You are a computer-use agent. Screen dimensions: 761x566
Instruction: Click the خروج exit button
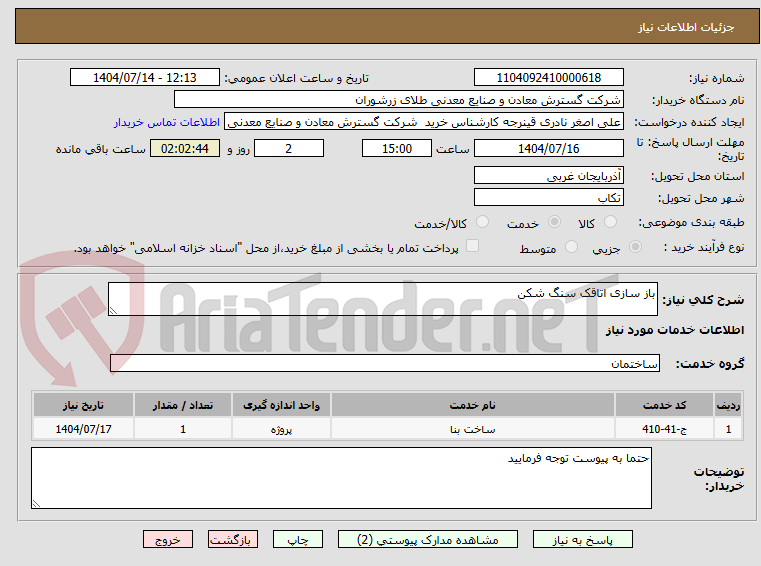(x=168, y=539)
